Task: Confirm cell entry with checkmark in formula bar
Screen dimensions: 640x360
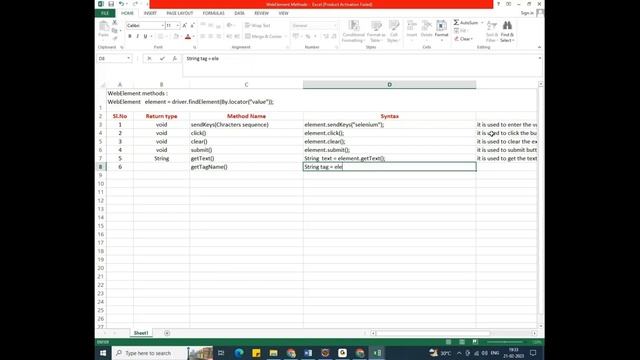Action: tap(162, 59)
